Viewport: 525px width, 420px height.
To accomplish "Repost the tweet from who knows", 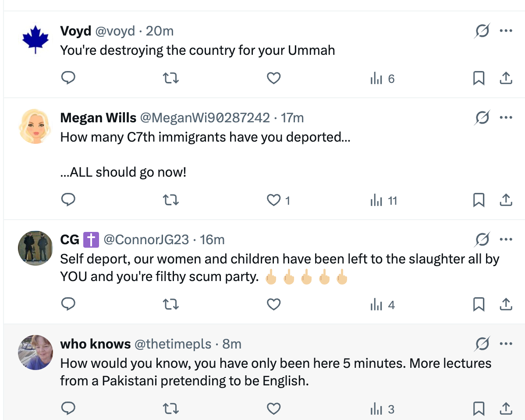I will click(170, 409).
